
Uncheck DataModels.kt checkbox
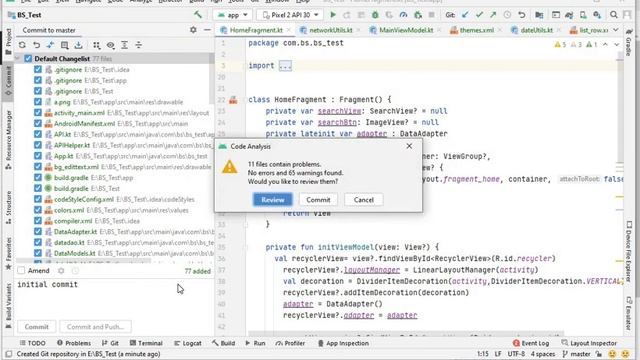(x=38, y=253)
